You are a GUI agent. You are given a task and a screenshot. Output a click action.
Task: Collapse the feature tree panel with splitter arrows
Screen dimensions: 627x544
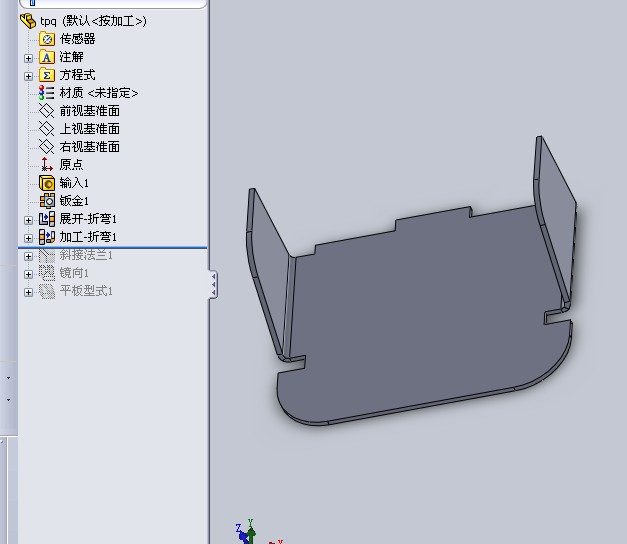pos(214,285)
